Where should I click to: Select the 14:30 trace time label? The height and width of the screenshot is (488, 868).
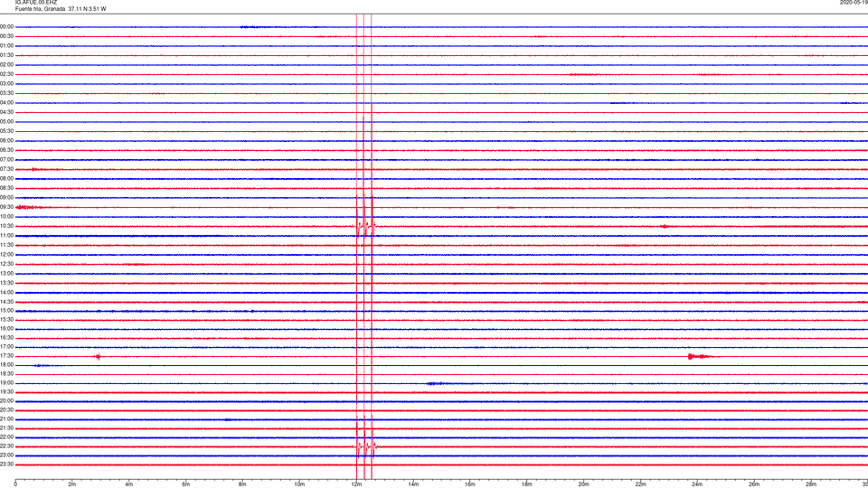[x=7, y=302]
